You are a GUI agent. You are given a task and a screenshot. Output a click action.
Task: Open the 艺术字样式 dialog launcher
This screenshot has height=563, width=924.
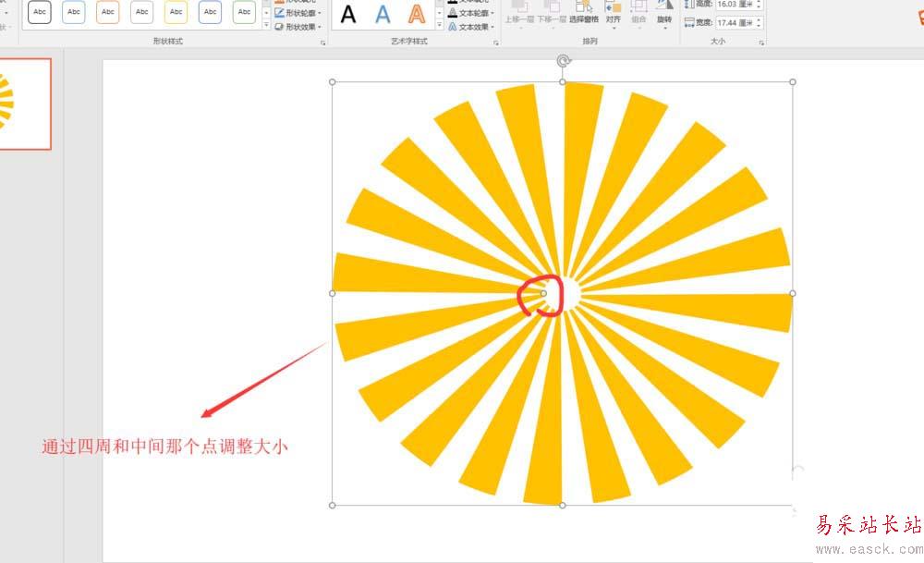pyautogui.click(x=496, y=43)
